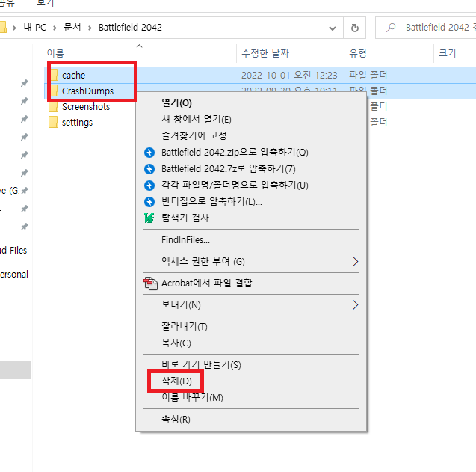
Task: Open 속성(R) properties entry
Action: point(176,420)
